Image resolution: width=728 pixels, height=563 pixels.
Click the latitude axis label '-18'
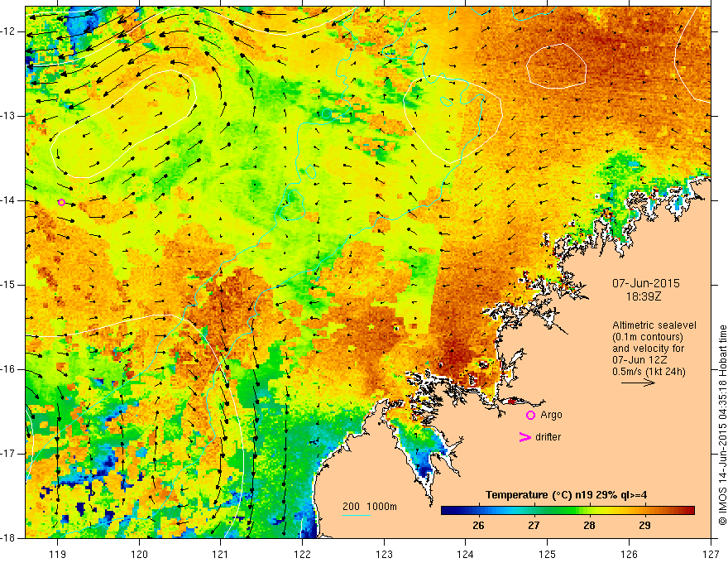(9, 538)
